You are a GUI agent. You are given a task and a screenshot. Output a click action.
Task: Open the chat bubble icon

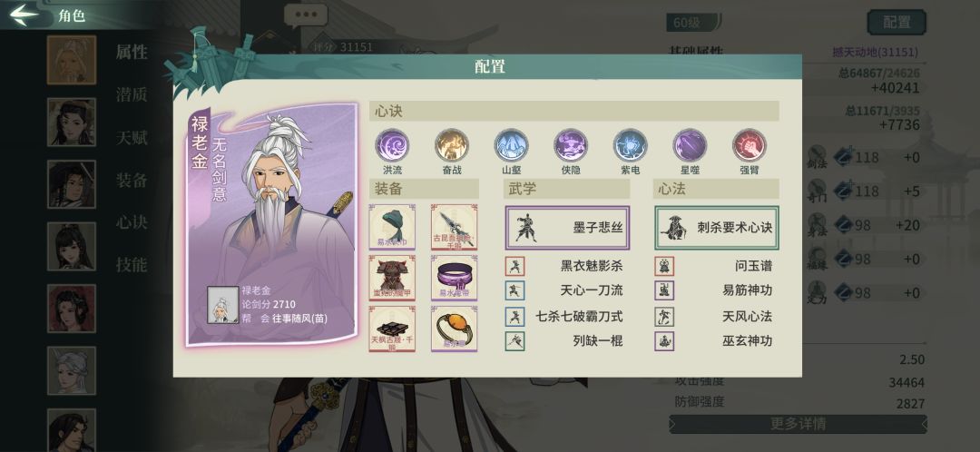(x=306, y=15)
